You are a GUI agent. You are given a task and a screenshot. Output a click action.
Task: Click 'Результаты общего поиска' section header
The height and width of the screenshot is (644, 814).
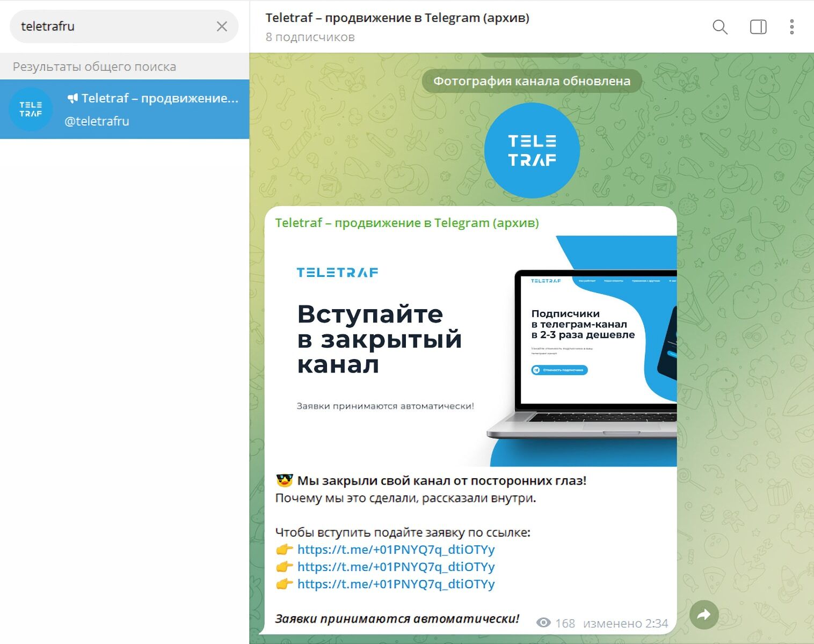(95, 67)
